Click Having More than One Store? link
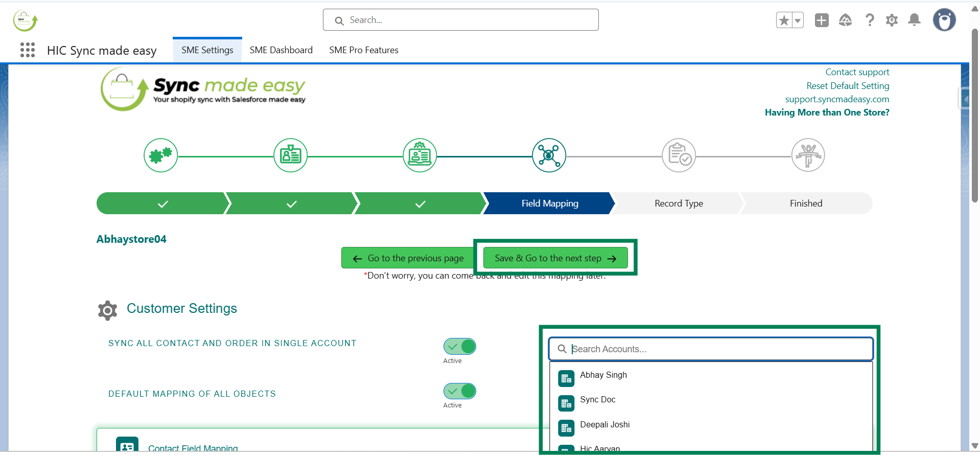This screenshot has width=980, height=455. point(827,112)
